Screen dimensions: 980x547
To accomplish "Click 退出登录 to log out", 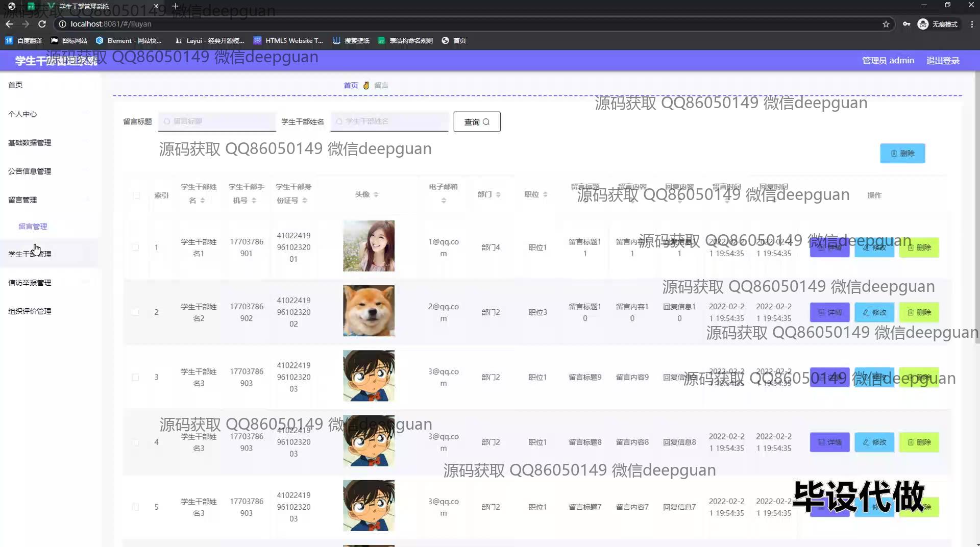I will pos(942,61).
